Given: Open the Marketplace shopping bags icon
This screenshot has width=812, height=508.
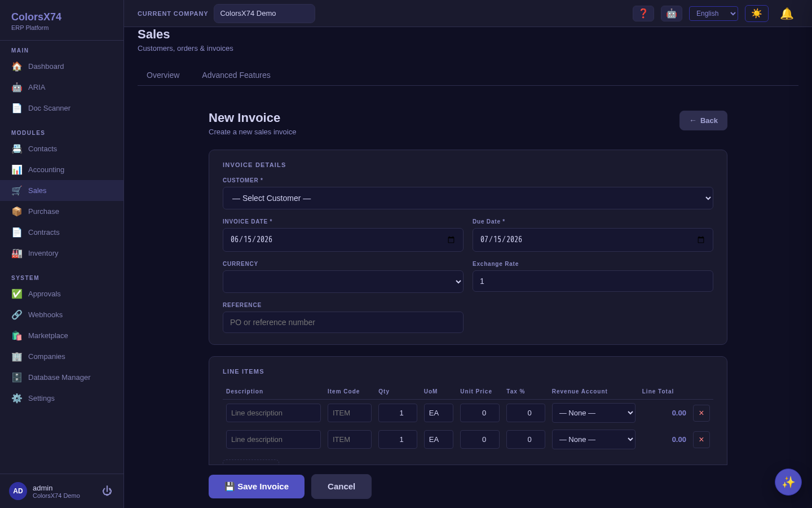Looking at the screenshot, I should [17, 336].
